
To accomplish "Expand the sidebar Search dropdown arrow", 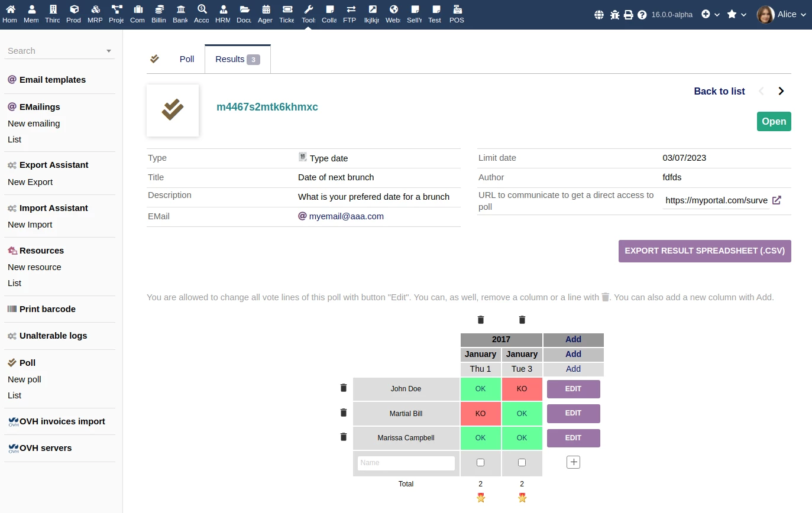I will (109, 51).
